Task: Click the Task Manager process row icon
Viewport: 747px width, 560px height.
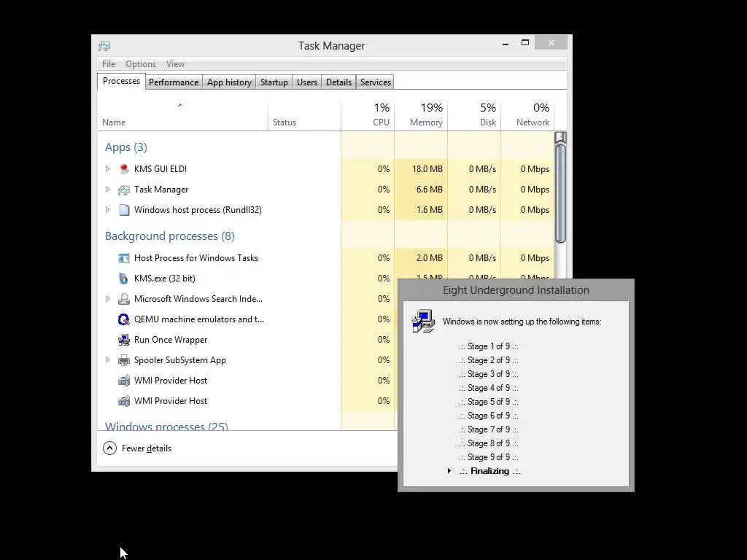Action: click(x=124, y=190)
